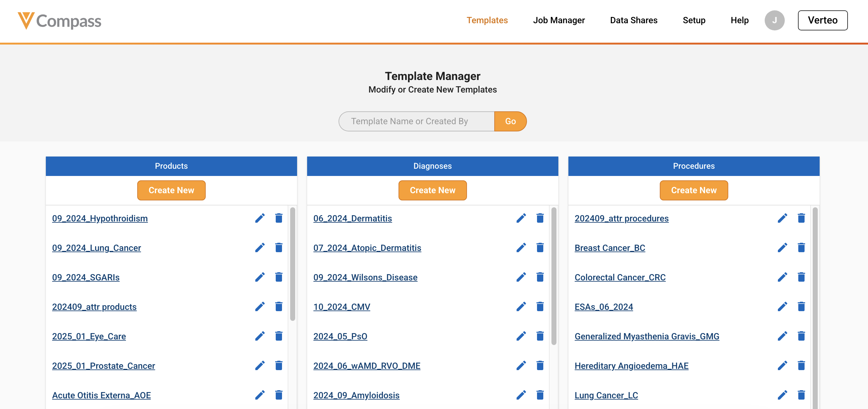Viewport: 868px width, 409px height.
Task: Edit the 09_2024_Hypothroidism template pencil icon
Action: (260, 218)
